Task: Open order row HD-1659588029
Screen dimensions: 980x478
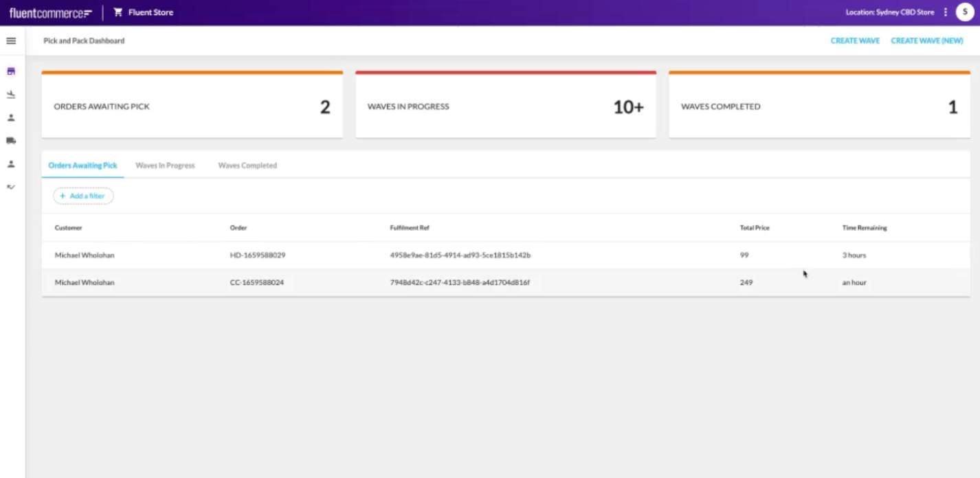Action: click(257, 255)
